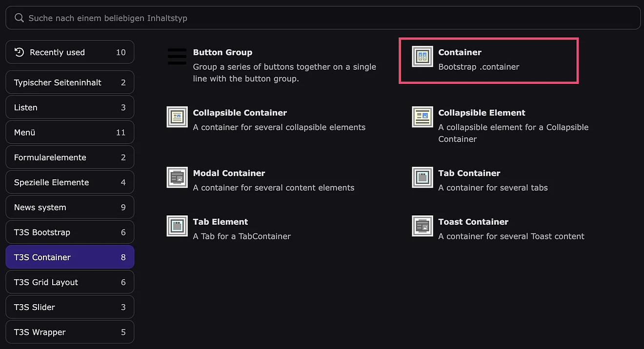The height and width of the screenshot is (349, 644).
Task: Open the T3S Slider category
Action: pyautogui.click(x=70, y=307)
